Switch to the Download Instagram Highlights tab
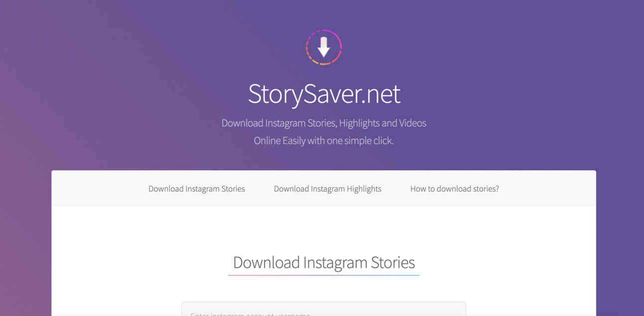The width and height of the screenshot is (644, 316). [327, 189]
